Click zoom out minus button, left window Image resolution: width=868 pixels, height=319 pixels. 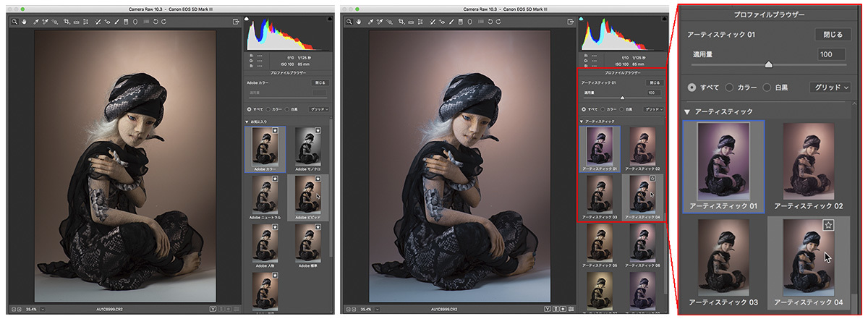coord(14,309)
